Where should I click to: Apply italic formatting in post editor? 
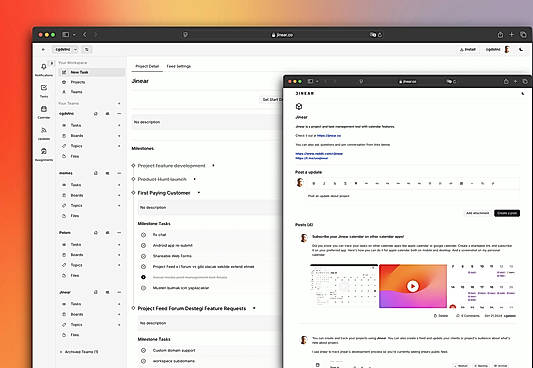coord(324,183)
